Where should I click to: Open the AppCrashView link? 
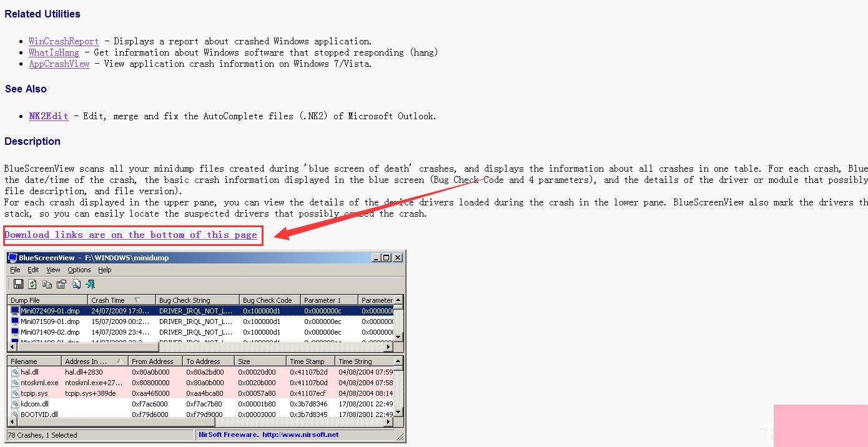(x=59, y=64)
